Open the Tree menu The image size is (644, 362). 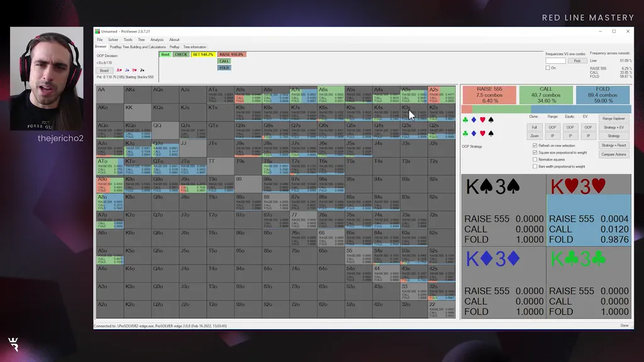(142, 40)
